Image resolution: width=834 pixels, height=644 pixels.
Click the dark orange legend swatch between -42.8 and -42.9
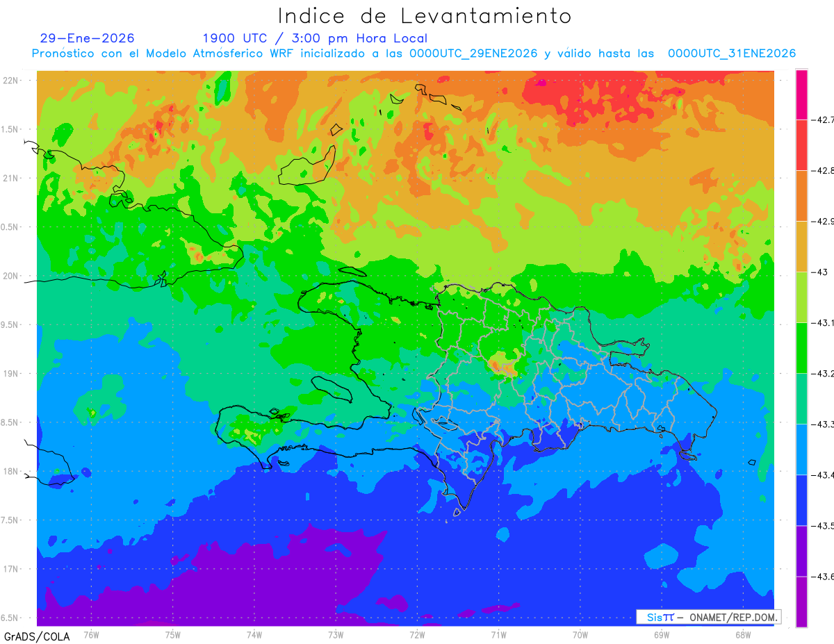(x=801, y=195)
